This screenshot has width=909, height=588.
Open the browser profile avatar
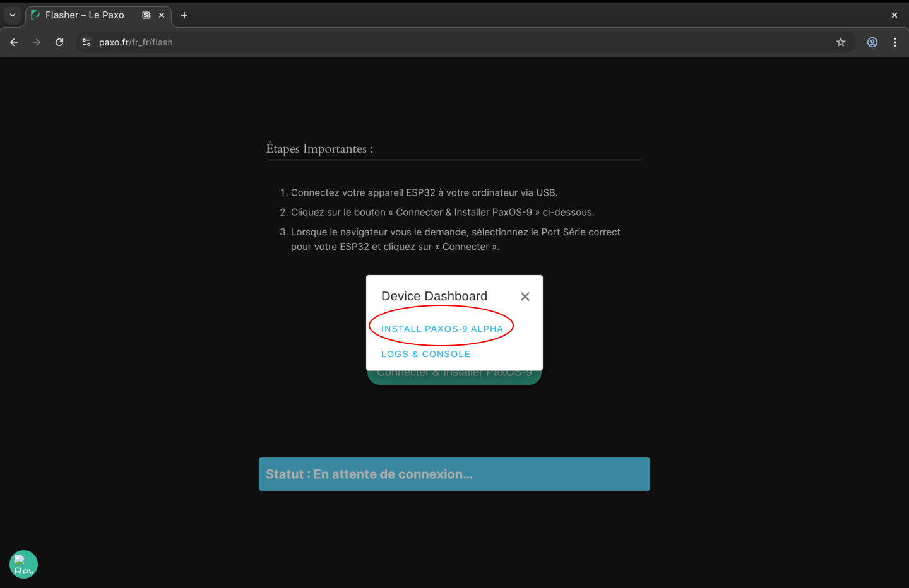872,42
